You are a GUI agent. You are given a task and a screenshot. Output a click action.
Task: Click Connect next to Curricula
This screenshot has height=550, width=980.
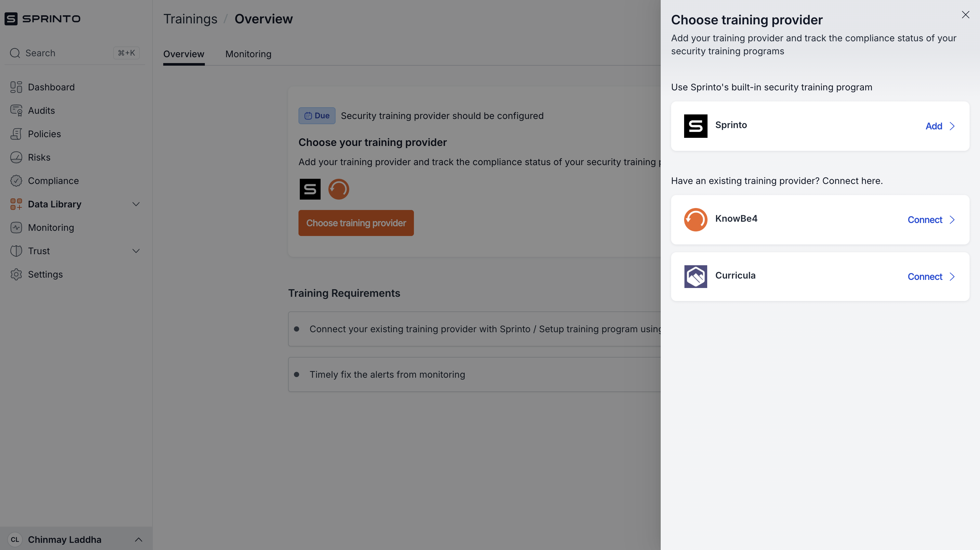931,277
